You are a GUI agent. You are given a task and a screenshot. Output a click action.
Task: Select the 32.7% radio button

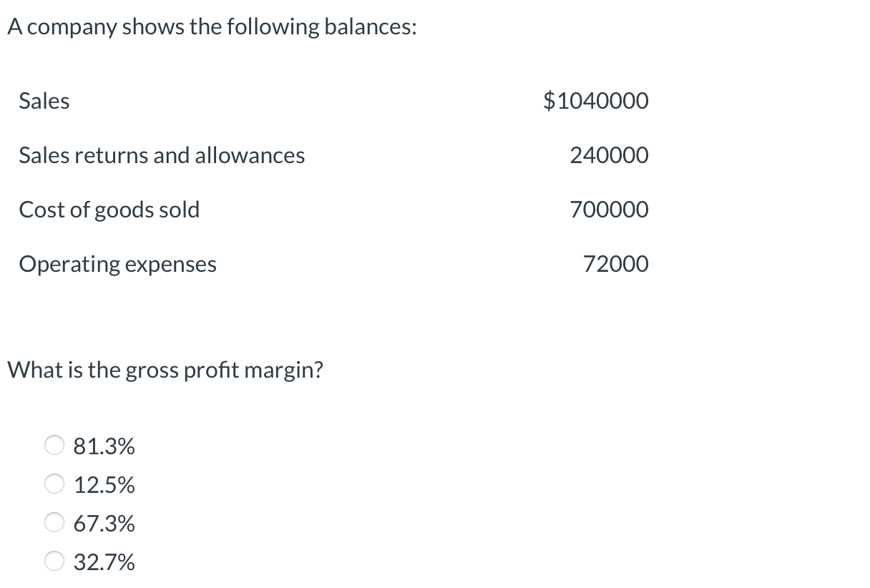[x=54, y=562]
